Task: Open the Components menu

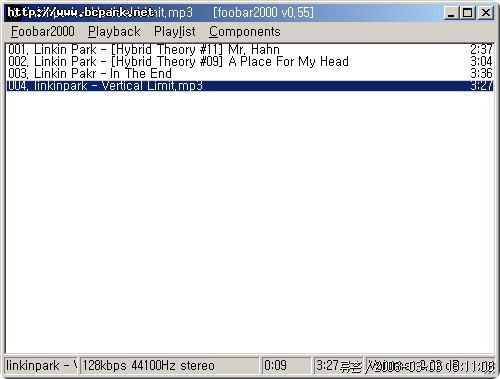Action: (x=245, y=32)
